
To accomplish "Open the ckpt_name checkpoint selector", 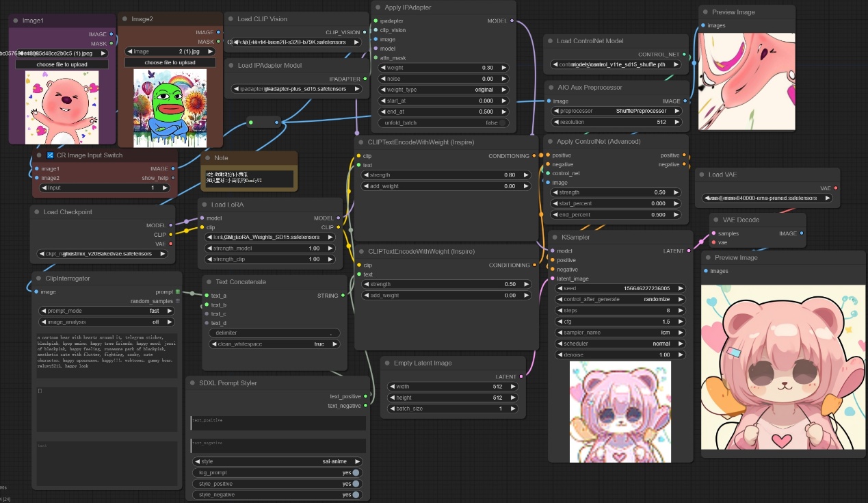I will pos(103,254).
